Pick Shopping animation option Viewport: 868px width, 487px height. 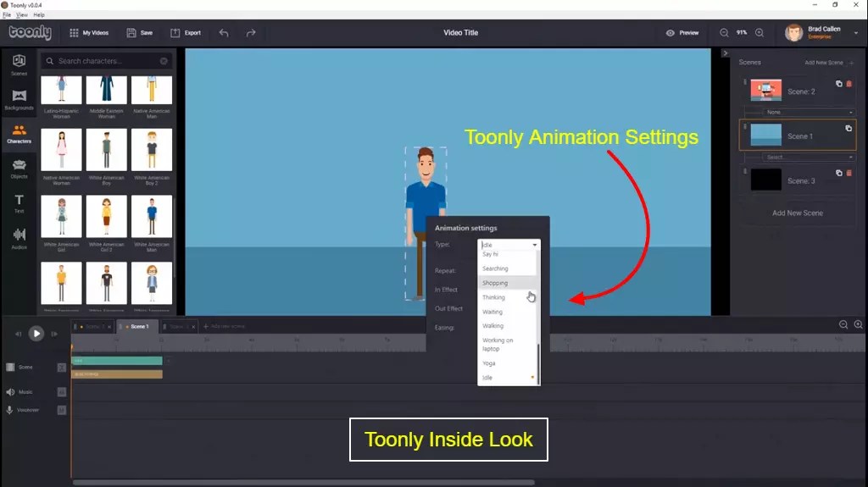[507, 283]
